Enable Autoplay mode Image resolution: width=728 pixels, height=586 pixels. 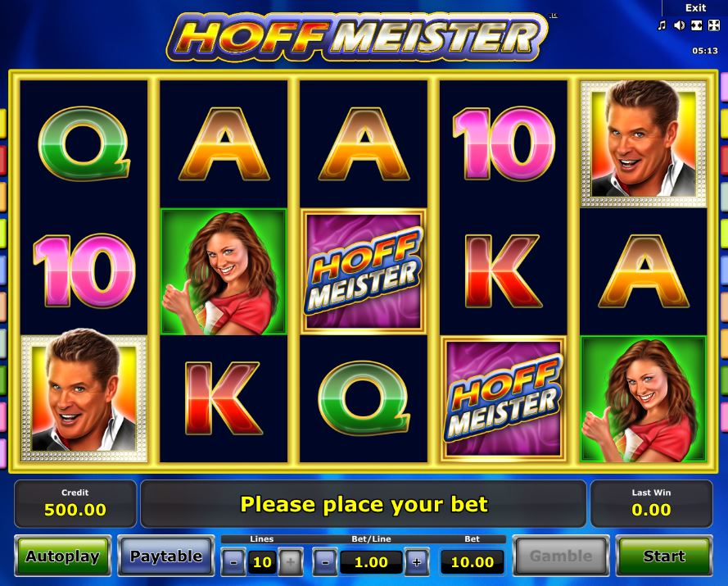click(63, 556)
